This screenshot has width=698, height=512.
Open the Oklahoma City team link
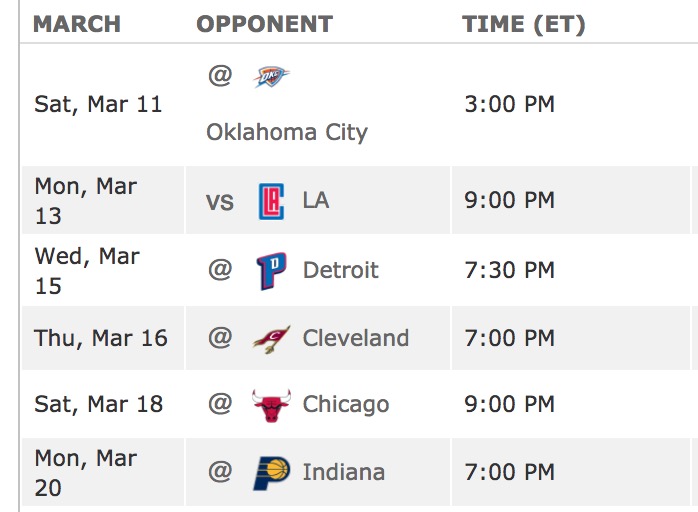click(x=287, y=132)
